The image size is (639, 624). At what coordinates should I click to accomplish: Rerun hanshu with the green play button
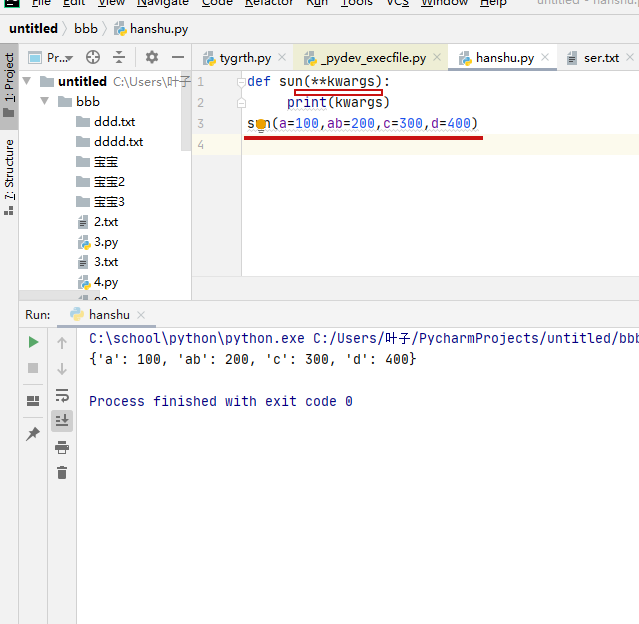(x=33, y=342)
